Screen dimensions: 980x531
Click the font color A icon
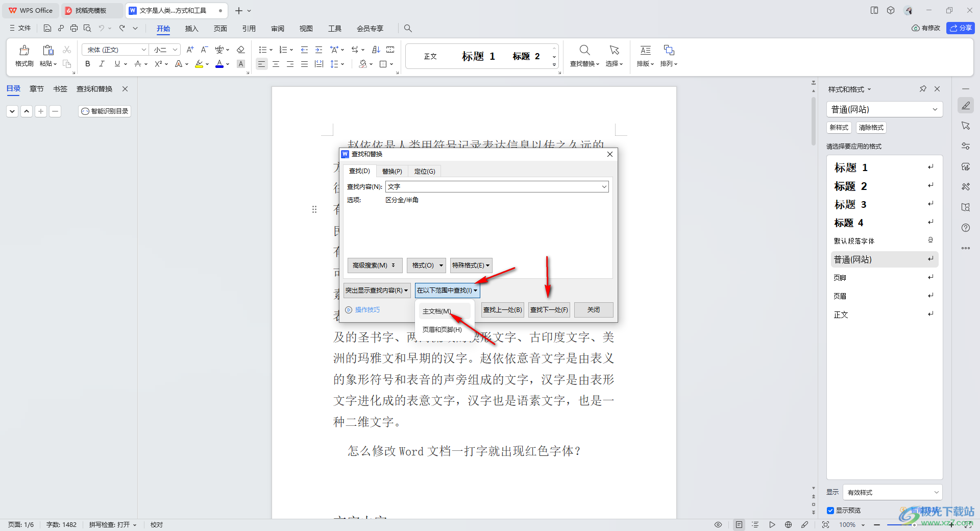[219, 64]
